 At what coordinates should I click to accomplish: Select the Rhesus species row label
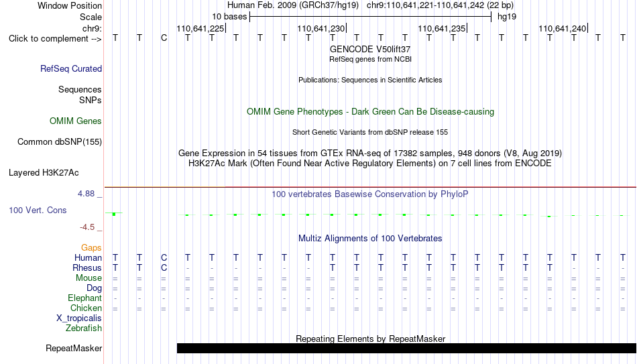(87, 267)
